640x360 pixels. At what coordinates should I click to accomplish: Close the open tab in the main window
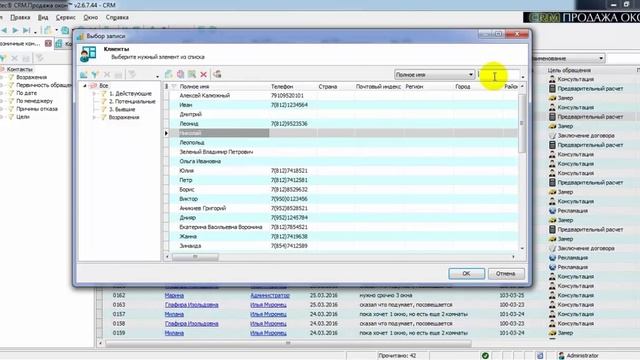[x=48, y=43]
